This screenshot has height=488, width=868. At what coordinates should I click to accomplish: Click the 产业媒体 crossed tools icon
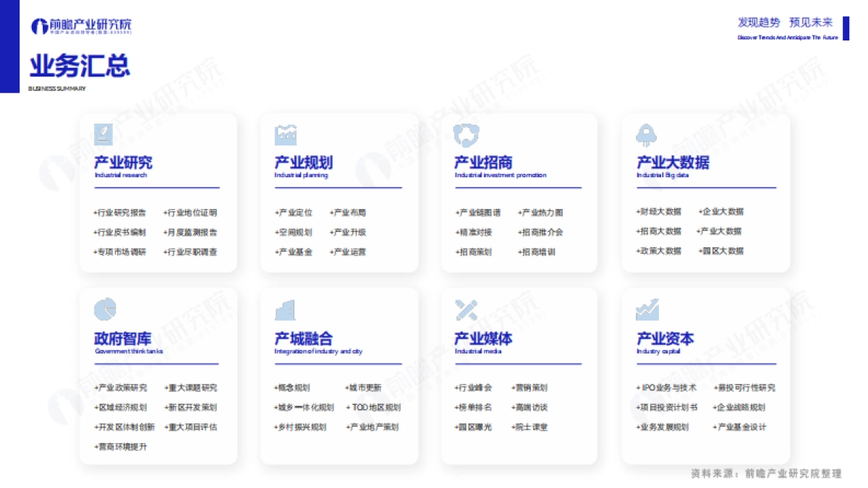pyautogui.click(x=465, y=309)
